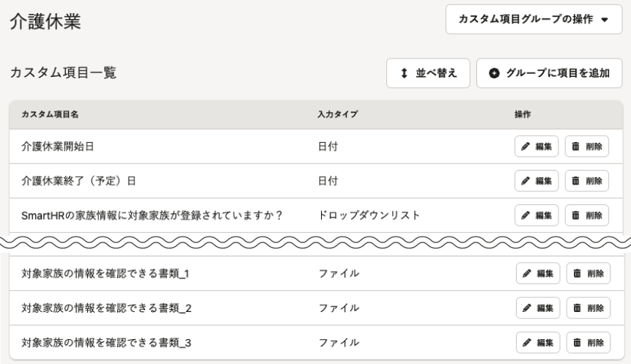This screenshot has width=631, height=364.
Task: Click trash icon for 介護休業終了（予定）日
Action: click(575, 181)
